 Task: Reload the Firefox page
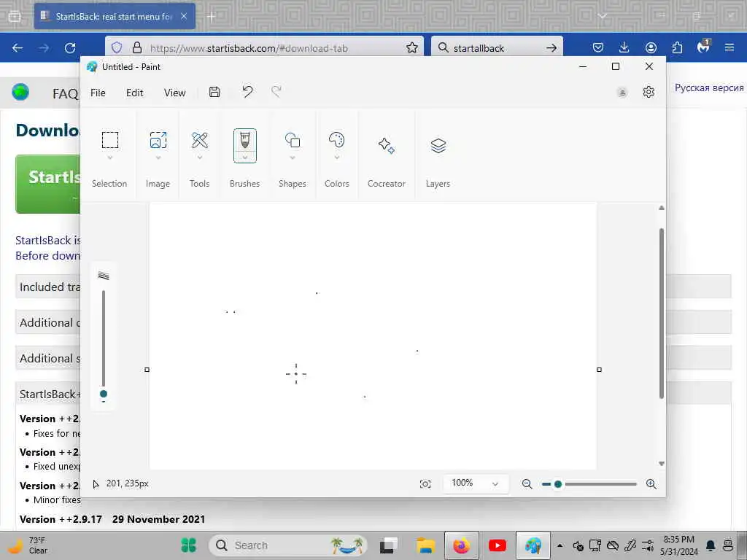[x=70, y=47]
